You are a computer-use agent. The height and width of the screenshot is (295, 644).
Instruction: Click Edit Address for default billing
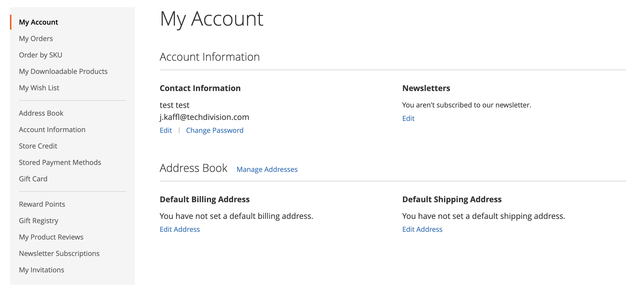[x=180, y=229]
